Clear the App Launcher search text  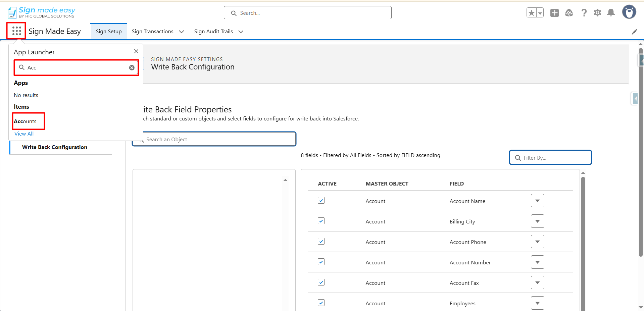pyautogui.click(x=132, y=68)
